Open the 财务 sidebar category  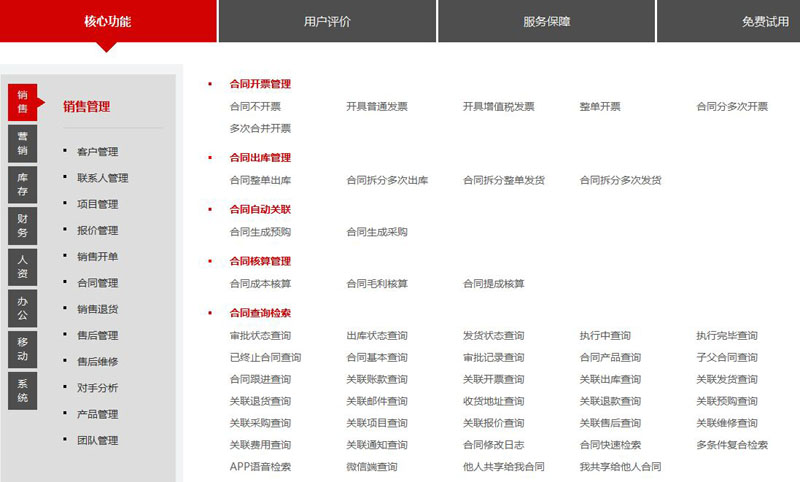click(x=22, y=225)
